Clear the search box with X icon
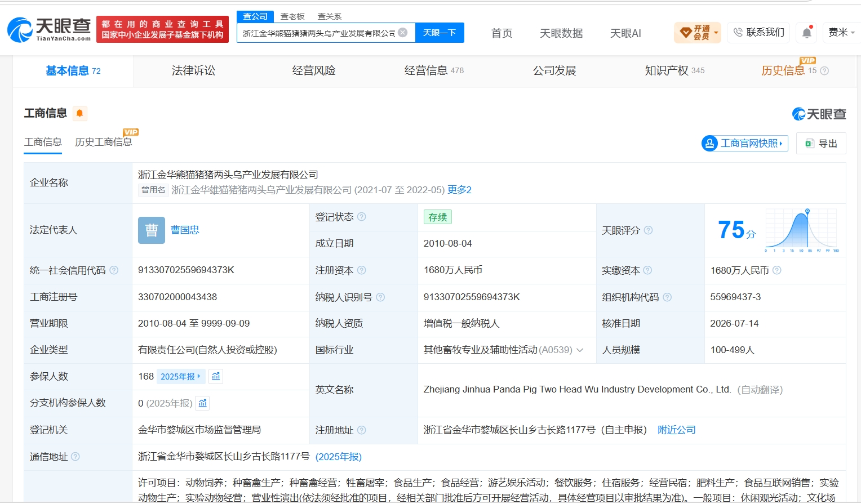This screenshot has height=504, width=861. (403, 33)
